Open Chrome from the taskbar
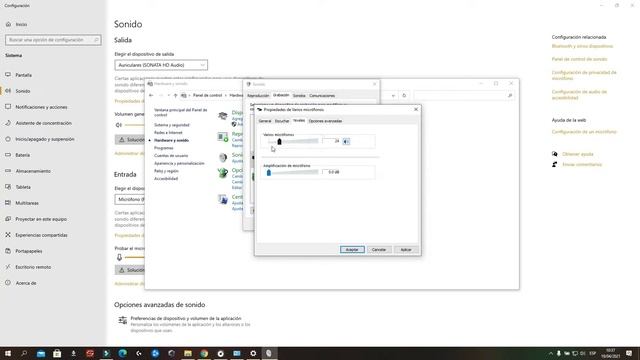This screenshot has height=360, width=640. tap(204, 353)
